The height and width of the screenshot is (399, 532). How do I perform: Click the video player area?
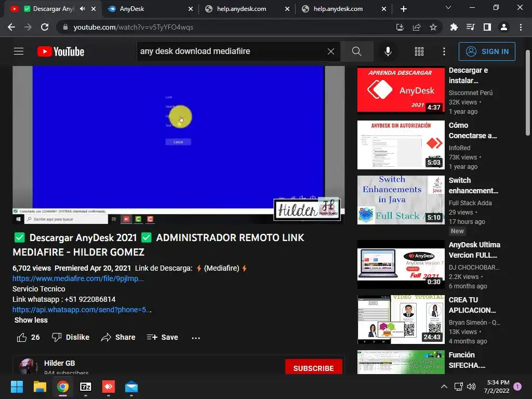coord(179,145)
